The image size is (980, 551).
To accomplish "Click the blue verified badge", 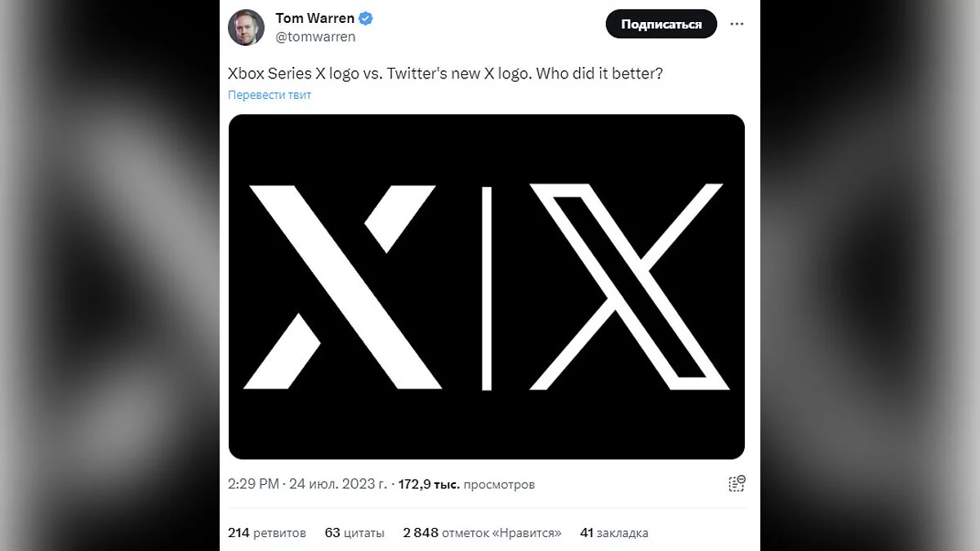I will pos(367,19).
